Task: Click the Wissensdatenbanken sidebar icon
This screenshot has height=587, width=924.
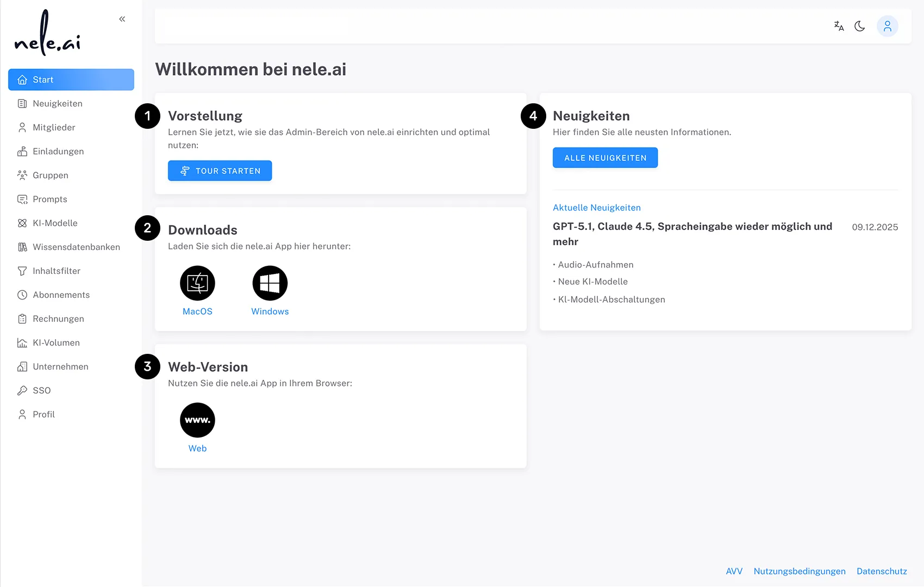Action: point(22,247)
